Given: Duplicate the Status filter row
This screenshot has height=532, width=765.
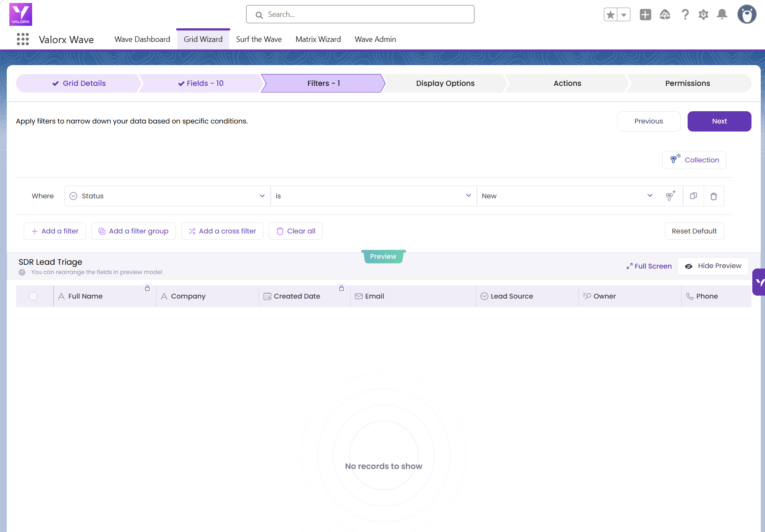Looking at the screenshot, I should pyautogui.click(x=694, y=196).
